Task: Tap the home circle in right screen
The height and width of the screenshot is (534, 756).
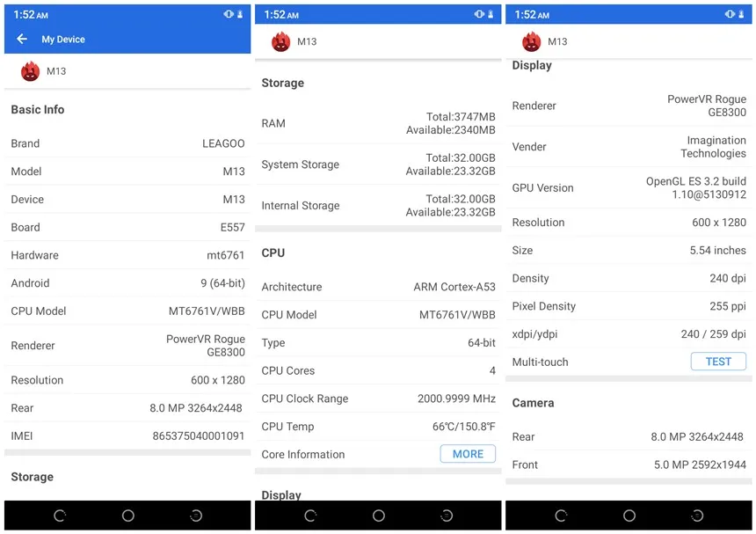Action: coord(629,516)
